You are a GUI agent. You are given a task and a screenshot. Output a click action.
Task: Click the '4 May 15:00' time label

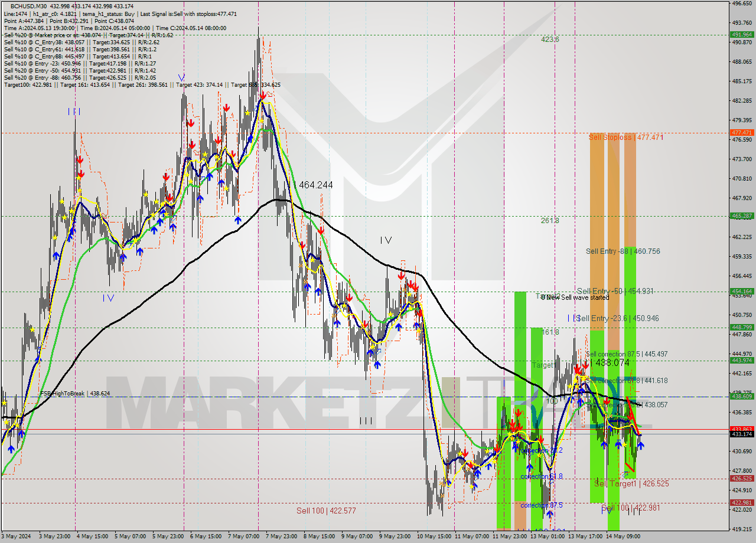pyautogui.click(x=92, y=537)
